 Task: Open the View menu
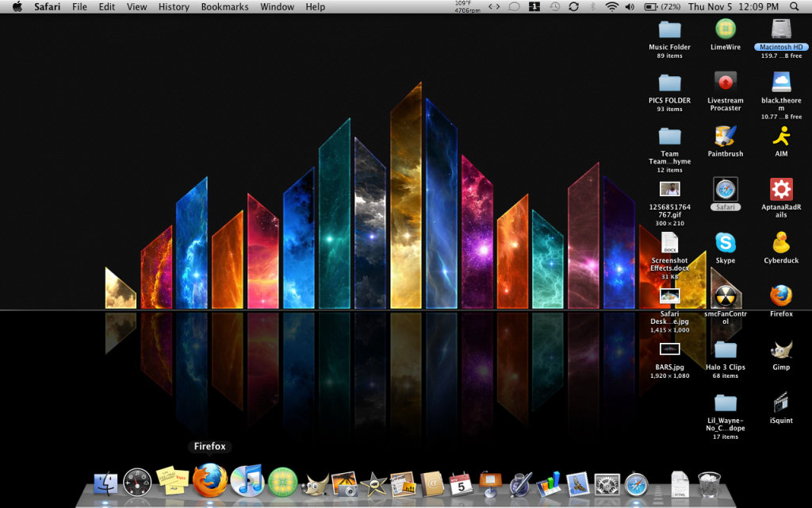click(x=136, y=6)
